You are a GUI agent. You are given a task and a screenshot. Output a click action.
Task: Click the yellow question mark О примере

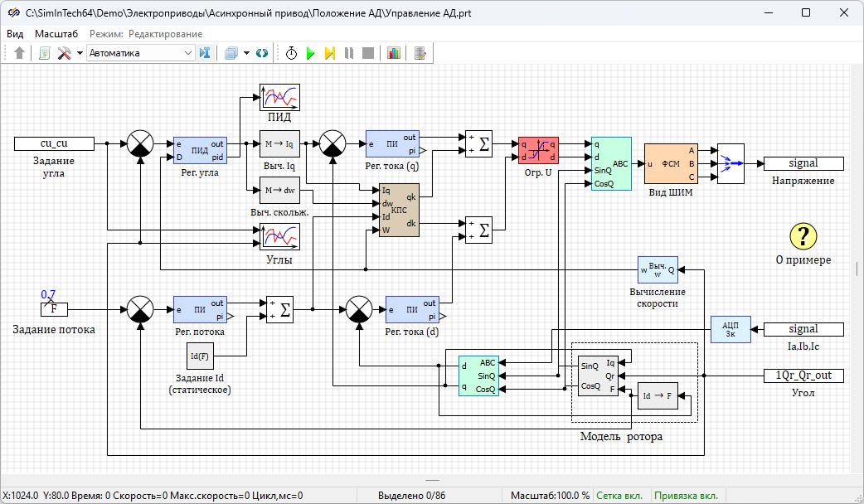803,236
